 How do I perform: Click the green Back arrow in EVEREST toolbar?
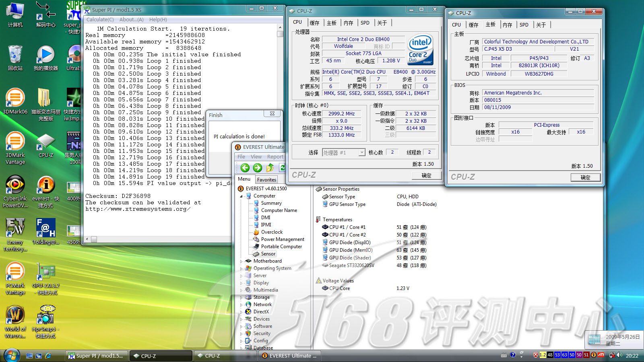click(245, 168)
